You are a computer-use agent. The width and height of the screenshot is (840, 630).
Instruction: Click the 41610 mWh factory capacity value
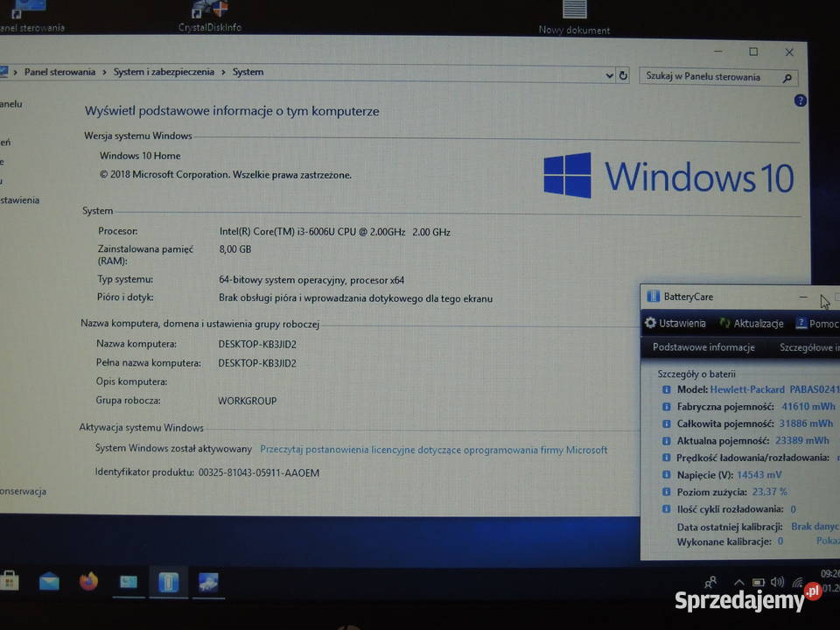808,407
